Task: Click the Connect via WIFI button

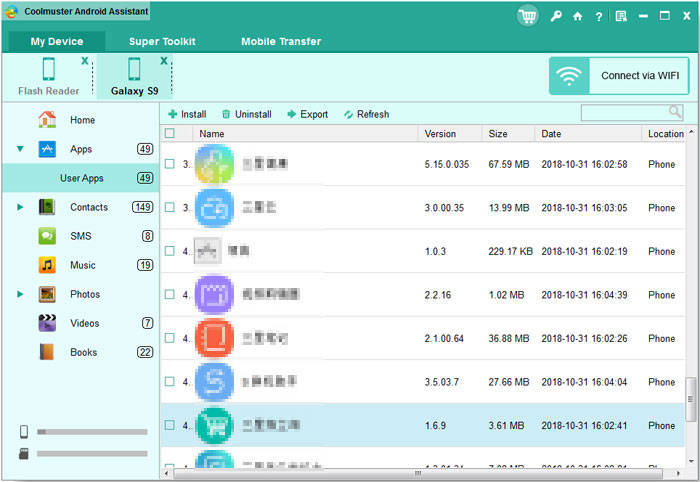Action: pos(617,76)
